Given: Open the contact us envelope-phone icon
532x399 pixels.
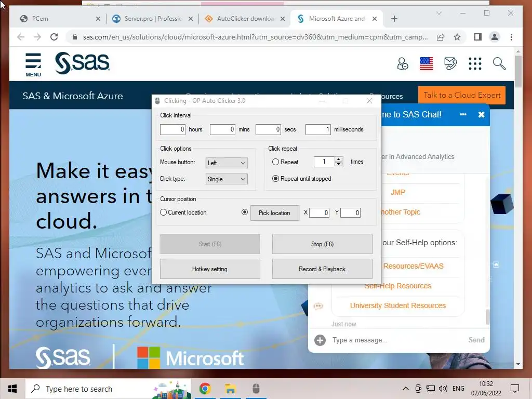Looking at the screenshot, I should point(450,63).
